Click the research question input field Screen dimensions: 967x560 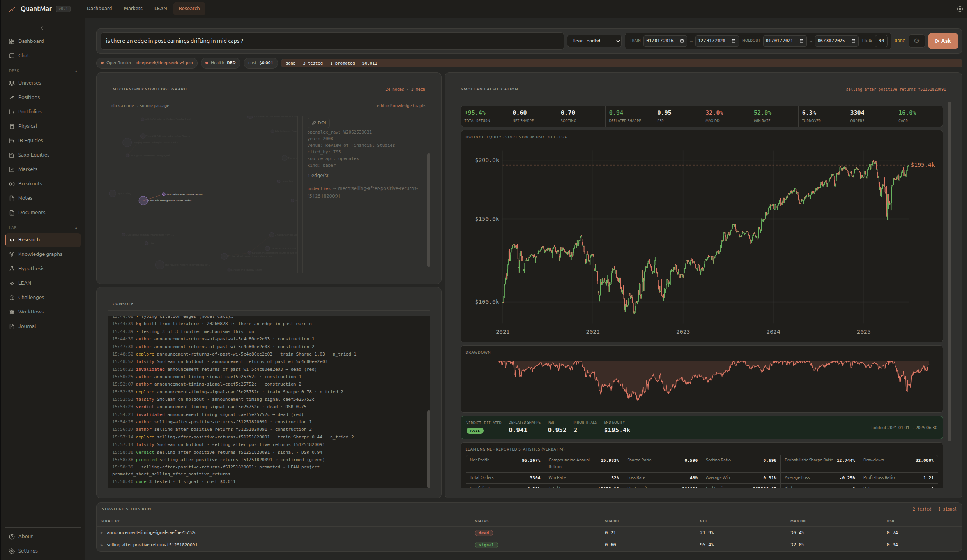[332, 41]
